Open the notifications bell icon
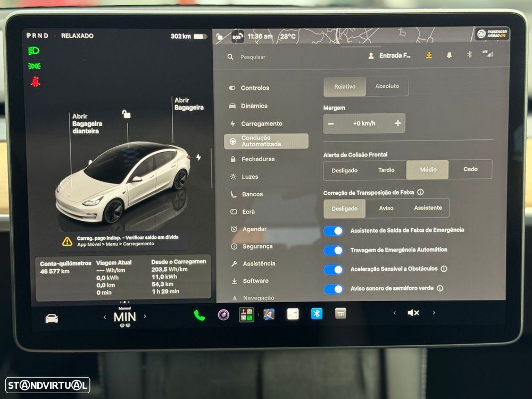Screen dimensions: 532x399 coord(449,55)
